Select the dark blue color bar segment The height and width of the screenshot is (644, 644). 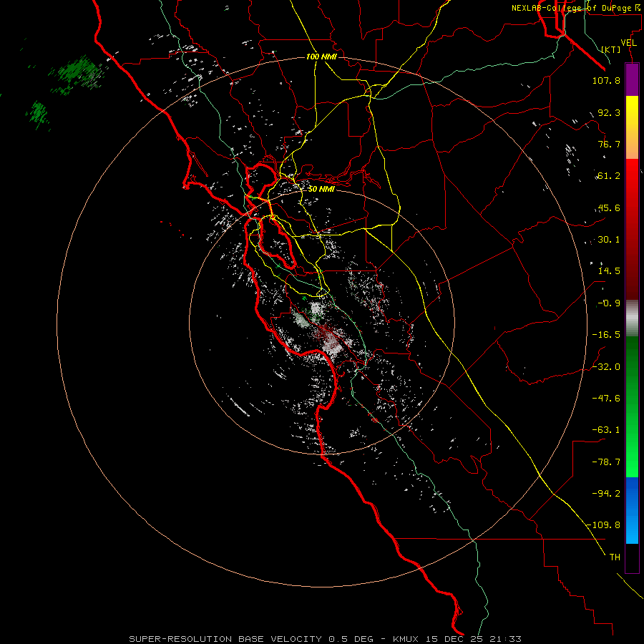632,493
